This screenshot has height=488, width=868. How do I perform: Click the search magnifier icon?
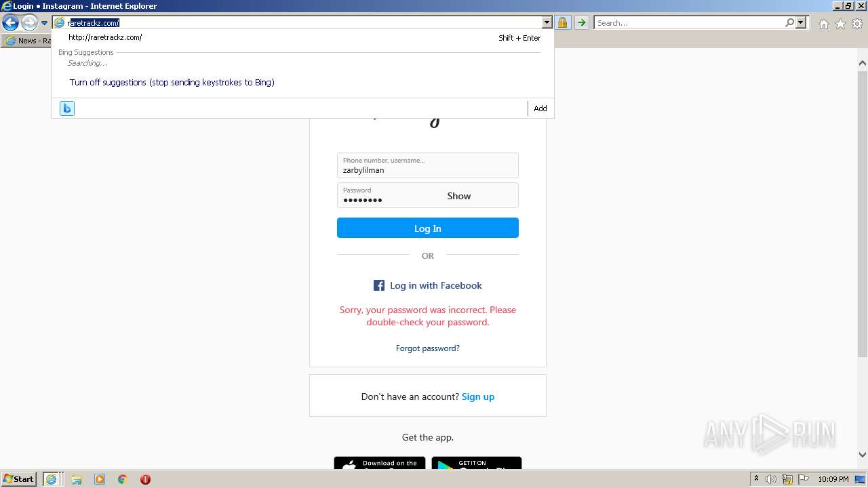[x=789, y=22]
